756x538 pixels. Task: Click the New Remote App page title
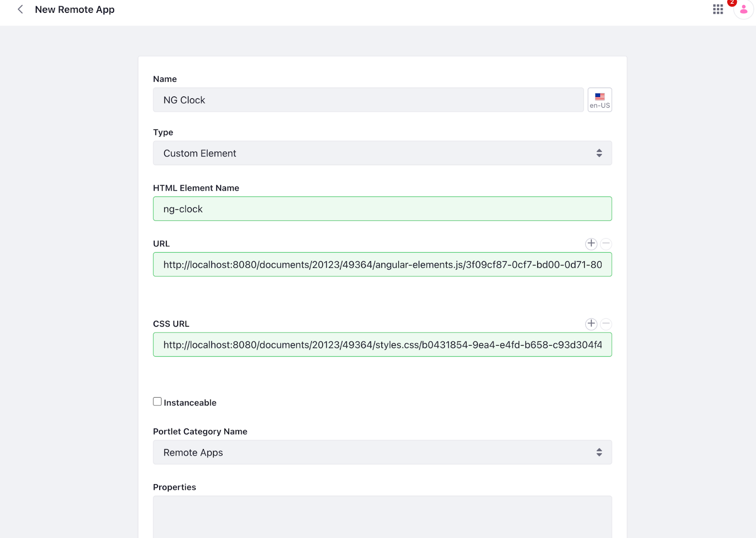[75, 9]
